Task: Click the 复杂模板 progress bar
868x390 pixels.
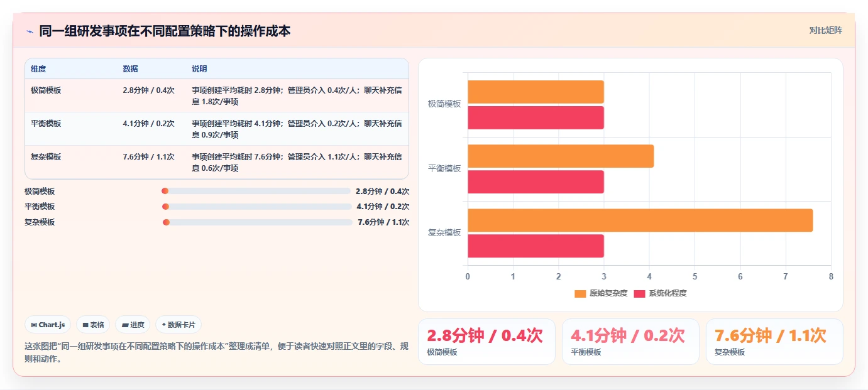Action: 257,222
